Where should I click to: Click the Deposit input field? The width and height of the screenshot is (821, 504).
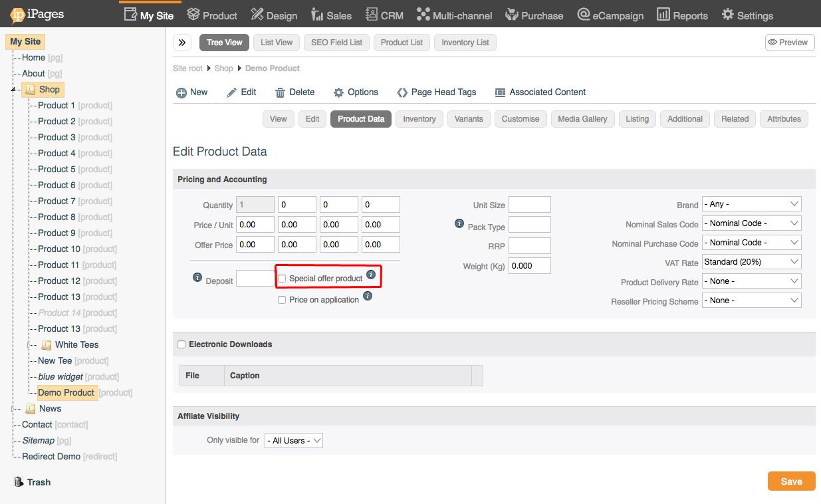pos(255,279)
